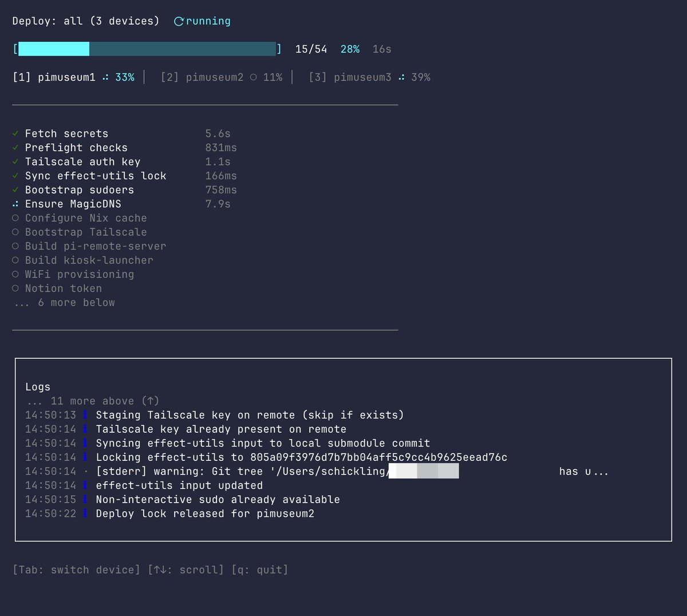Click info icon on effect-utils input updated log

tap(85, 485)
